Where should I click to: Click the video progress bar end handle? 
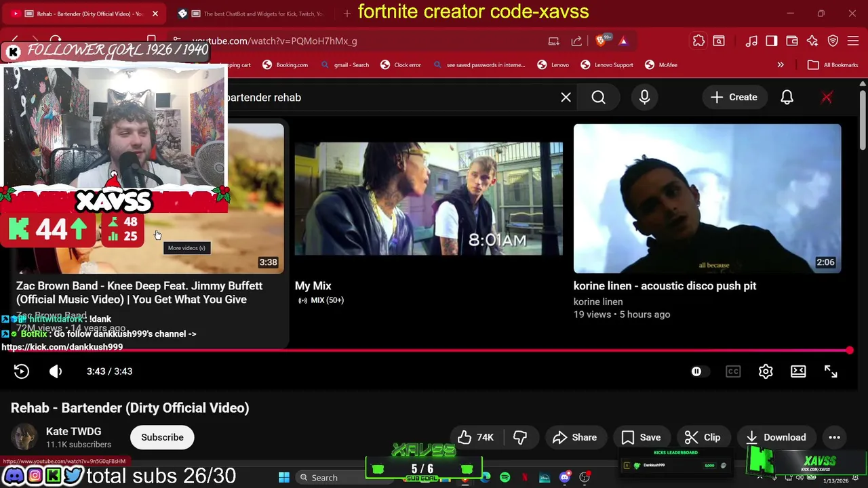pyautogui.click(x=850, y=350)
